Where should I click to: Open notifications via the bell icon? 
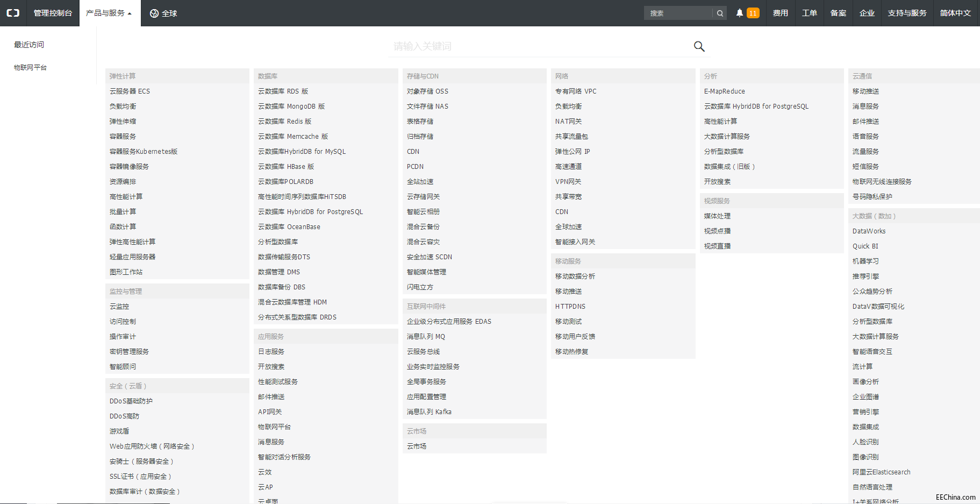point(740,13)
